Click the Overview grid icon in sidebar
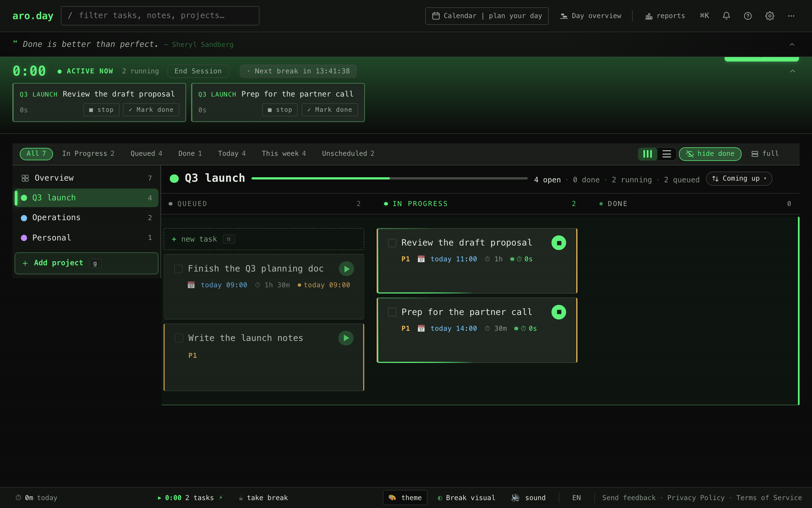 (x=25, y=178)
